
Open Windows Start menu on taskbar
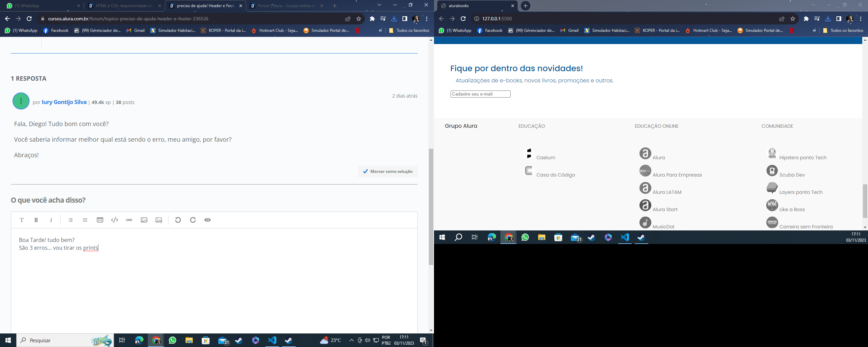[x=8, y=340]
